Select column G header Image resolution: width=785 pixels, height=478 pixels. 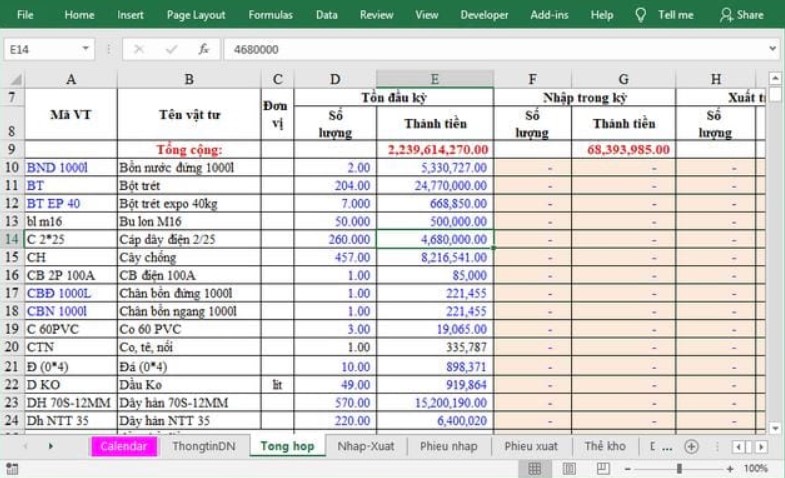click(623, 79)
